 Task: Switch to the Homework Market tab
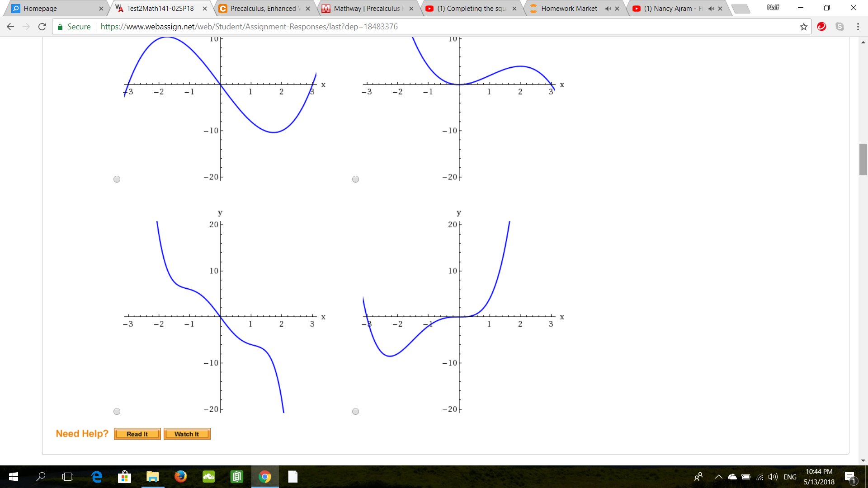(x=569, y=8)
